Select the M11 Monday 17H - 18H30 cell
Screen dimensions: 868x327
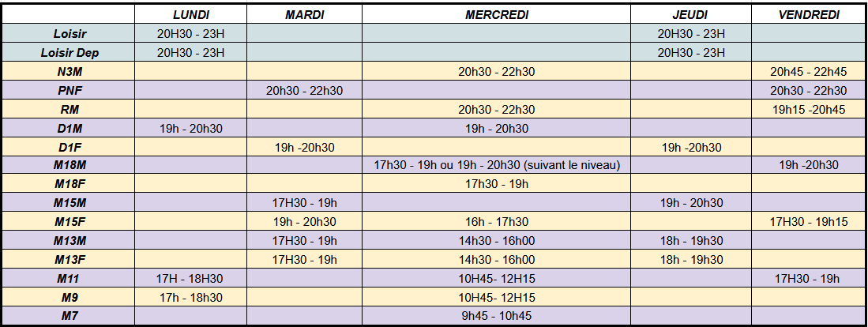coord(191,278)
